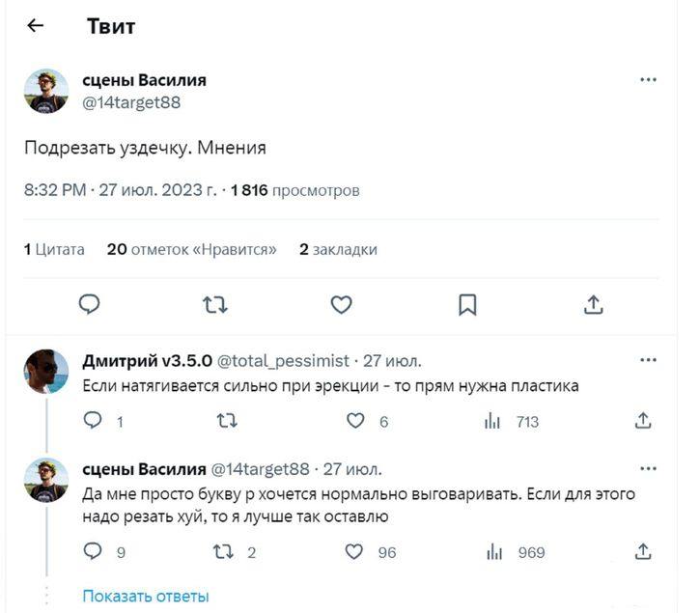Open more options on Дмитрий's reply

coord(648,361)
